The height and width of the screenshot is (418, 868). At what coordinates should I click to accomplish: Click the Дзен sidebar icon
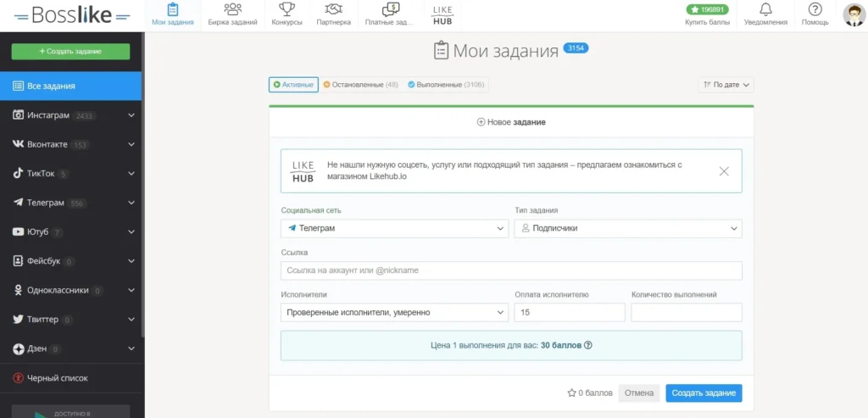coord(18,348)
